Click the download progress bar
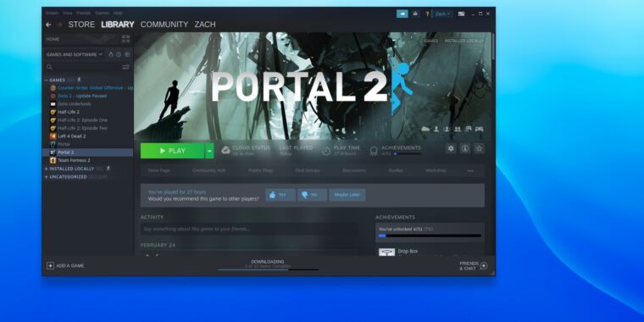 point(269,269)
